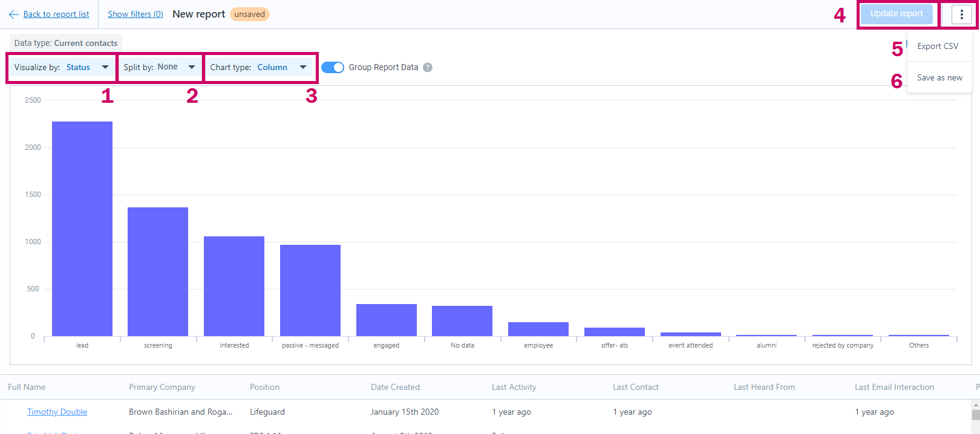Viewport: 980px width, 434px height.
Task: Choose Save as new menu entry
Action: (x=939, y=78)
